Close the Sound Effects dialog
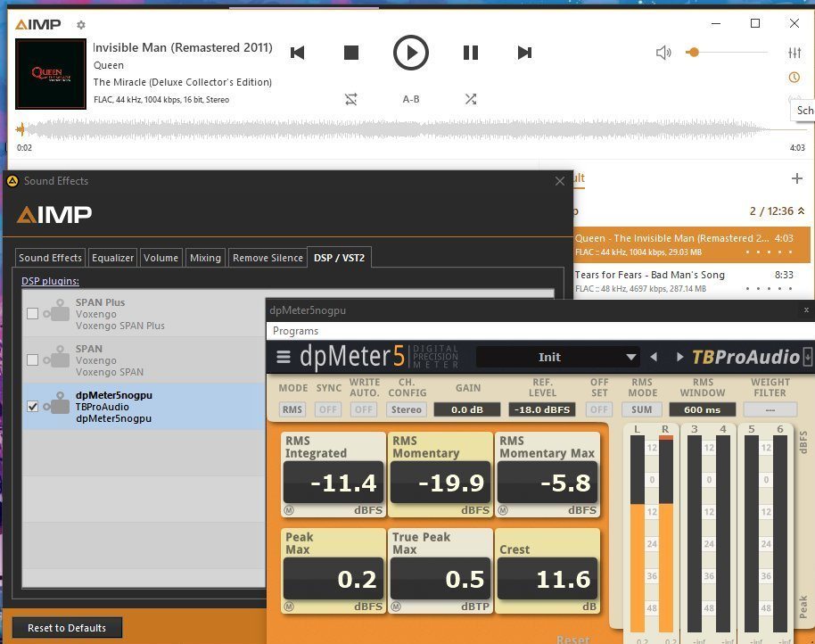Screen dimensions: 815x644 (560, 181)
